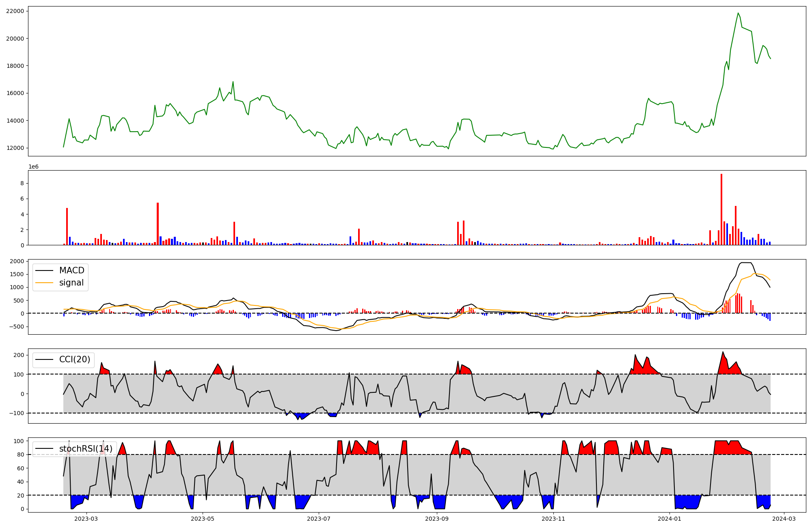Click the price peak near 22000
This screenshot has width=812, height=528.
pos(738,13)
